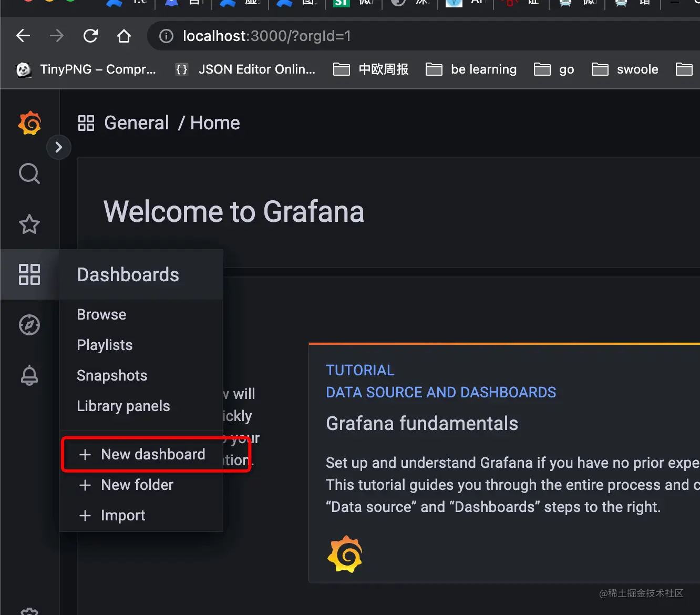The height and width of the screenshot is (615, 700).
Task: Click the Grafana logo in tutorial card
Action: (345, 554)
